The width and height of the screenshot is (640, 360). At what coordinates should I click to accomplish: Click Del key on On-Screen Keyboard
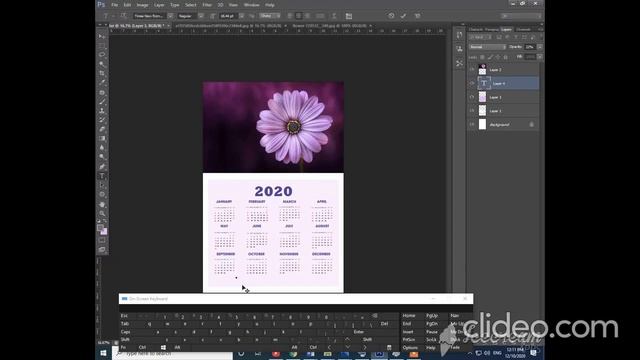tap(384, 324)
